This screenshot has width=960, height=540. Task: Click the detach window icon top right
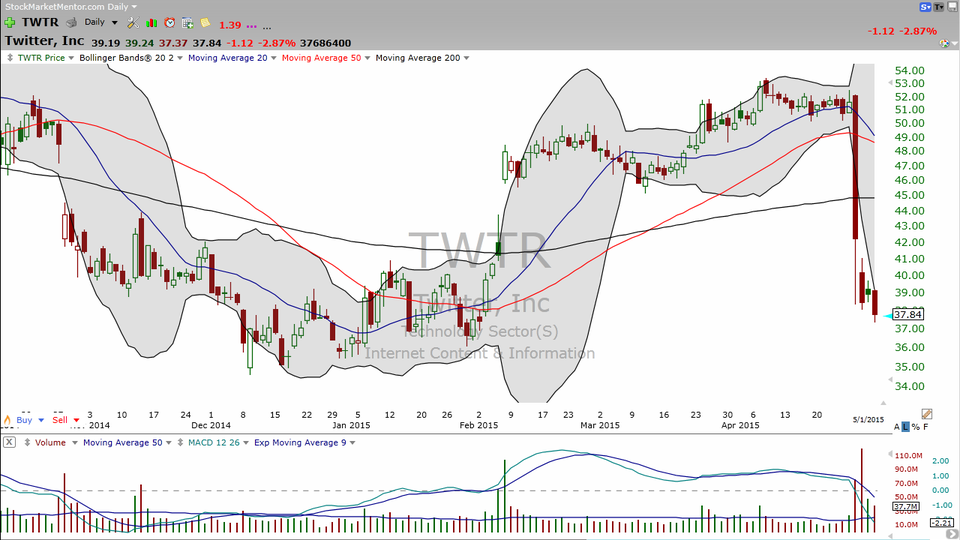952,7
